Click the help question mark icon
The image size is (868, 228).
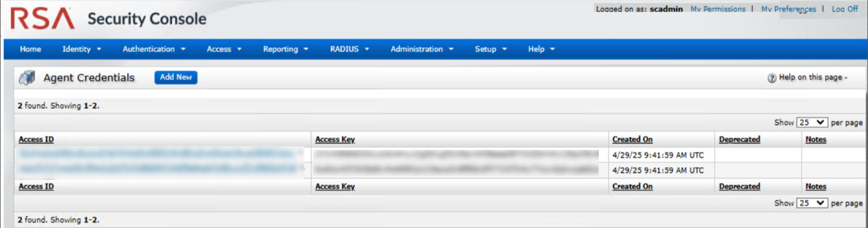tap(772, 78)
